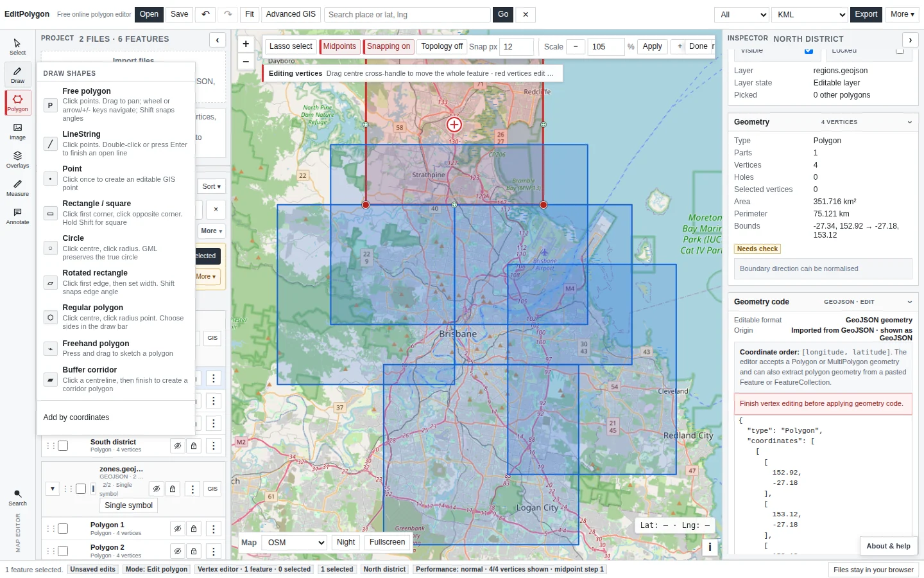Zoom out on the map
The height and width of the screenshot is (578, 924).
(x=246, y=62)
